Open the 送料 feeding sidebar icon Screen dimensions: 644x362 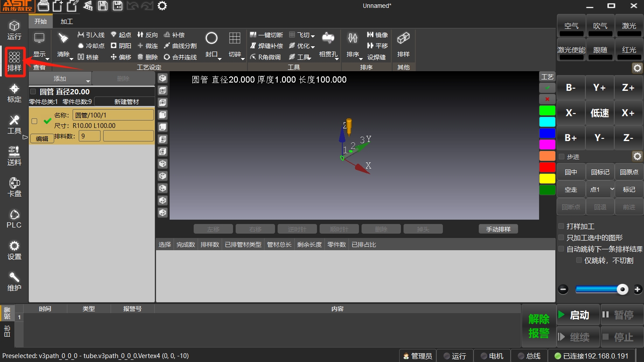(14, 156)
